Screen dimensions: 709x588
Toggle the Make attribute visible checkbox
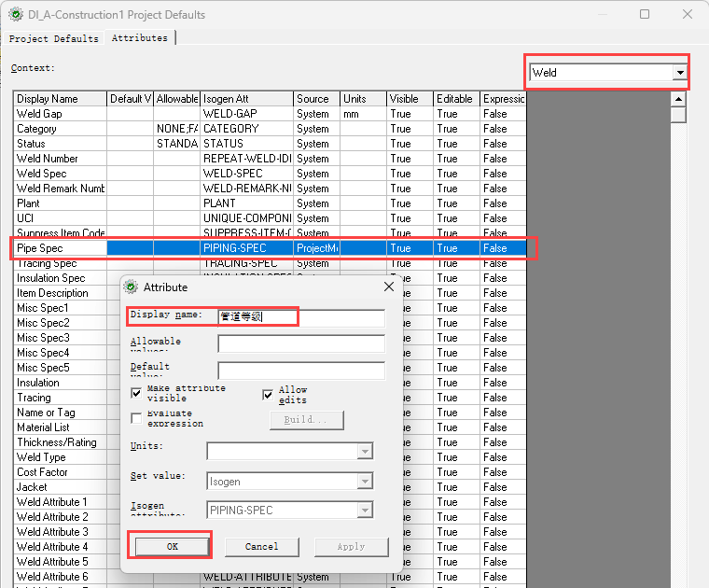coord(137,393)
